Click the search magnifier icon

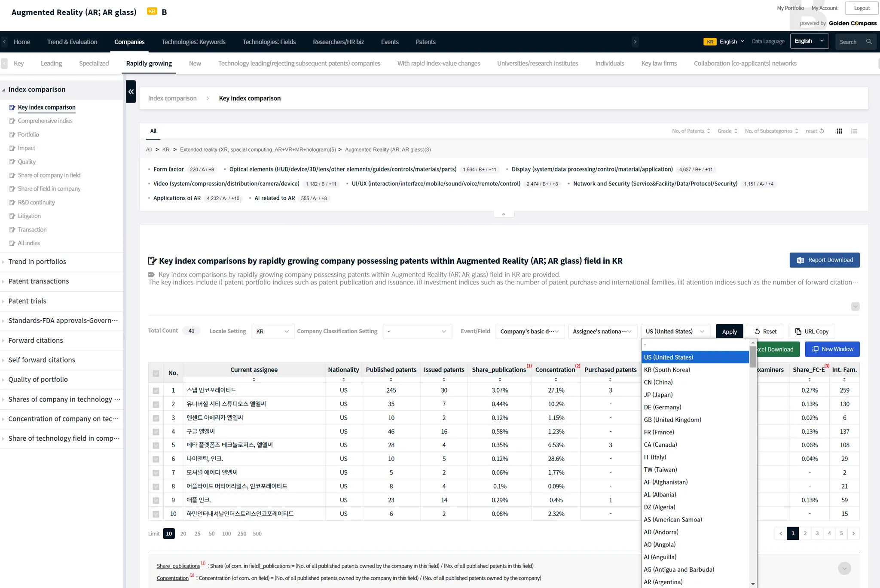coord(869,42)
